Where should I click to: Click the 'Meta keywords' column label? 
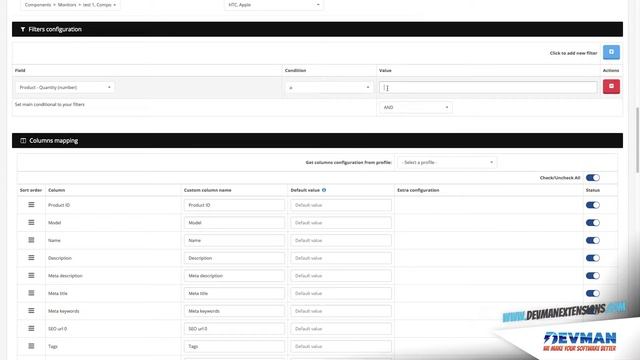pyautogui.click(x=64, y=311)
